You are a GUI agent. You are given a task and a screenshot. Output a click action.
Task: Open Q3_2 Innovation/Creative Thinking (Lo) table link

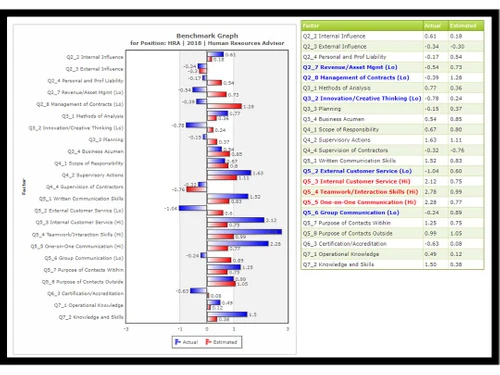click(362, 98)
